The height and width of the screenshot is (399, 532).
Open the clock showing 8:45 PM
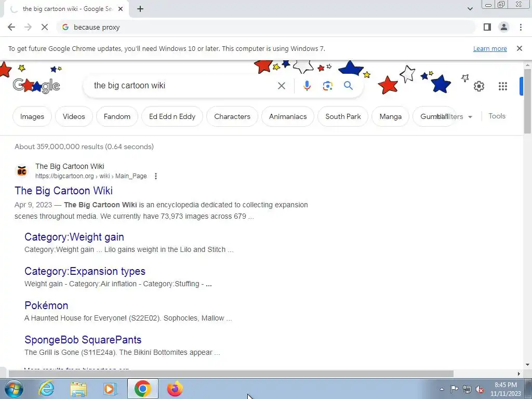(x=506, y=389)
